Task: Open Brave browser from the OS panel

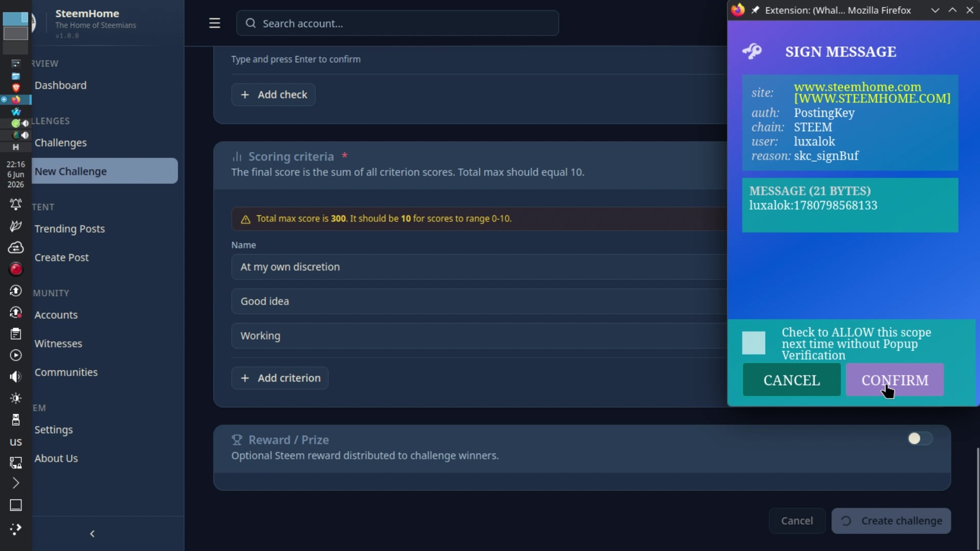Action: pos(16,88)
